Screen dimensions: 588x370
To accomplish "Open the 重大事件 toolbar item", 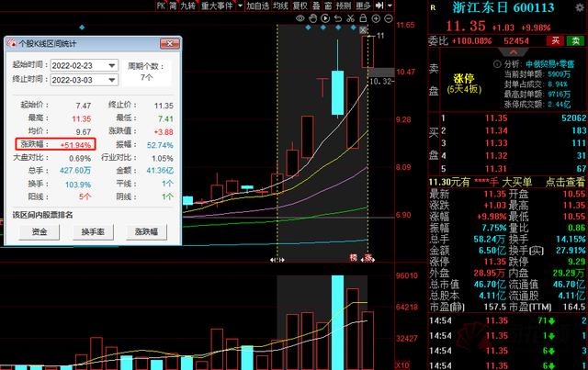I will tap(217, 6).
